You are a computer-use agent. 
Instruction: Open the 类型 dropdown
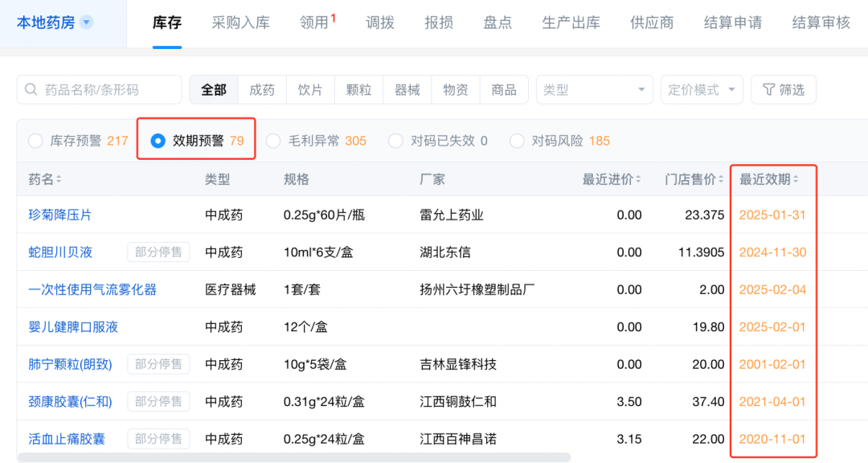coord(594,90)
